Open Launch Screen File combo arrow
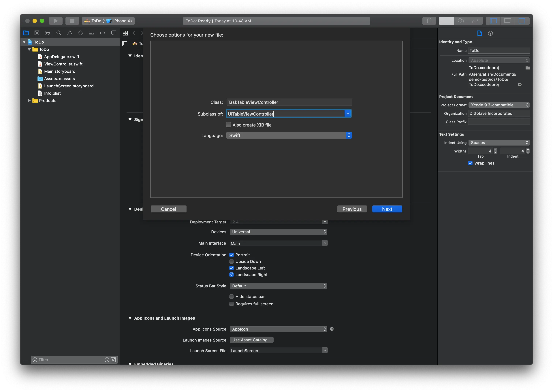The height and width of the screenshot is (392, 553). (x=325, y=350)
